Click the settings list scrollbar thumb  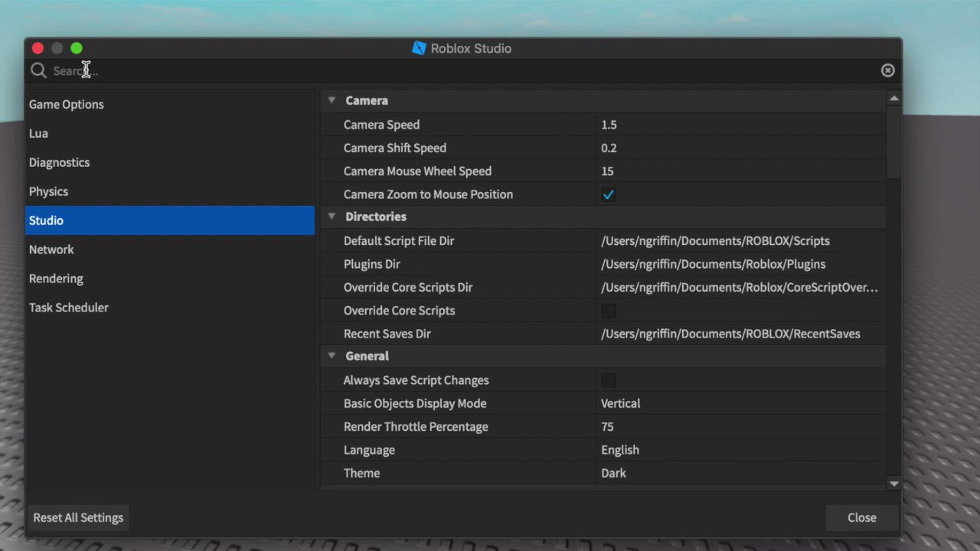pyautogui.click(x=893, y=142)
